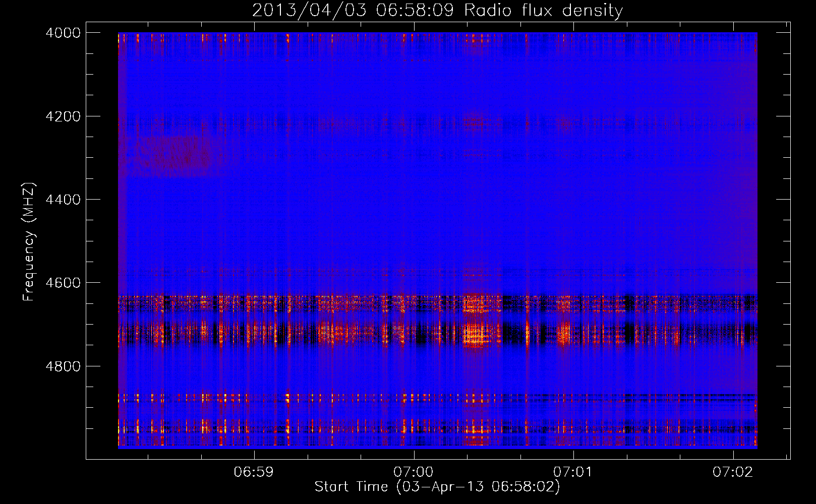816x504 pixels.
Task: Click the plot title "2013/04/03 06:58:09 Radio flux density"
Action: [437, 10]
